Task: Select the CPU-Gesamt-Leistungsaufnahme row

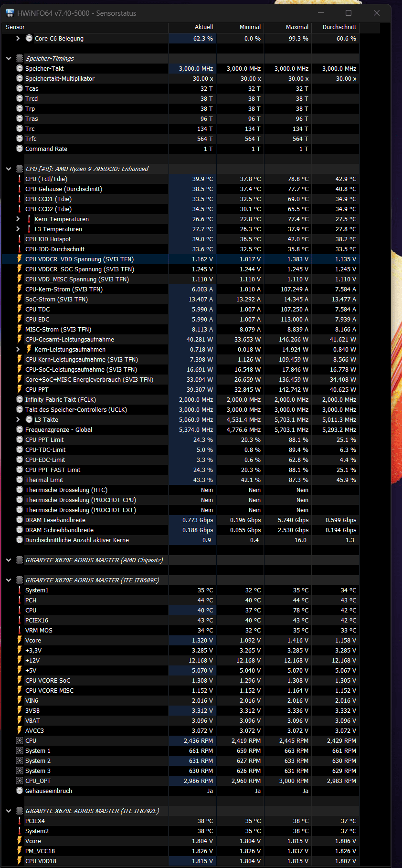Action: [180, 339]
